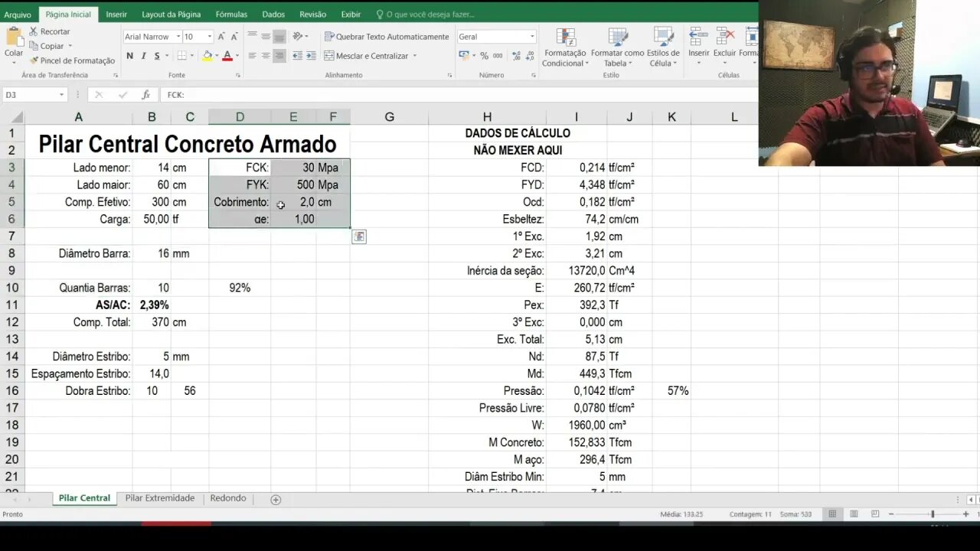The width and height of the screenshot is (980, 551).
Task: Open the Geral number format dropdown
Action: [x=532, y=37]
